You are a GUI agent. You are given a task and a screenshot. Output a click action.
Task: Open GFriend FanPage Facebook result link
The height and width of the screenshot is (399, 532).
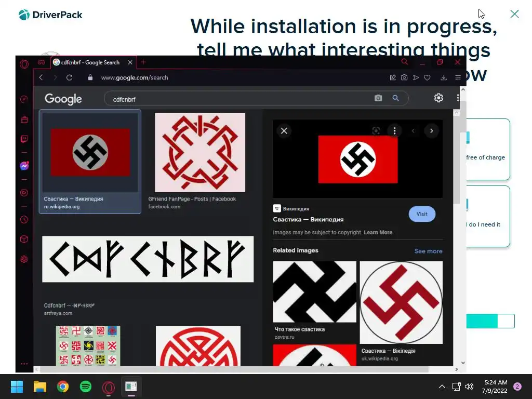(192, 203)
